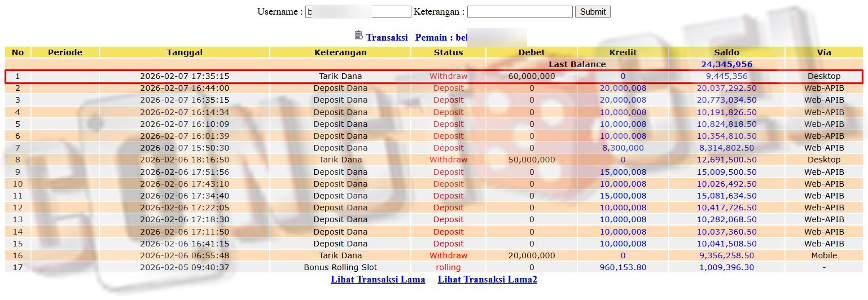The height and width of the screenshot is (300, 868).
Task: Click the Saldo column header
Action: (x=726, y=52)
